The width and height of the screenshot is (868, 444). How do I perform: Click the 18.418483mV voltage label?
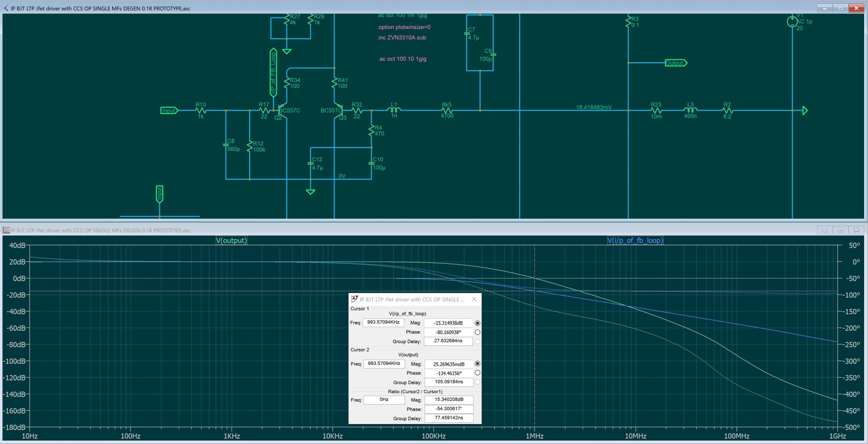[594, 107]
